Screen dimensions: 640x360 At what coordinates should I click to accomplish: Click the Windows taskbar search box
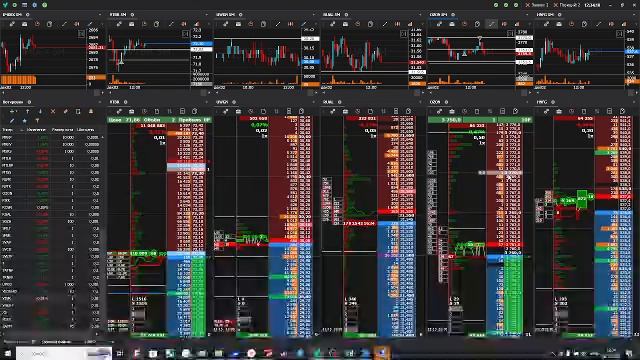64,353
